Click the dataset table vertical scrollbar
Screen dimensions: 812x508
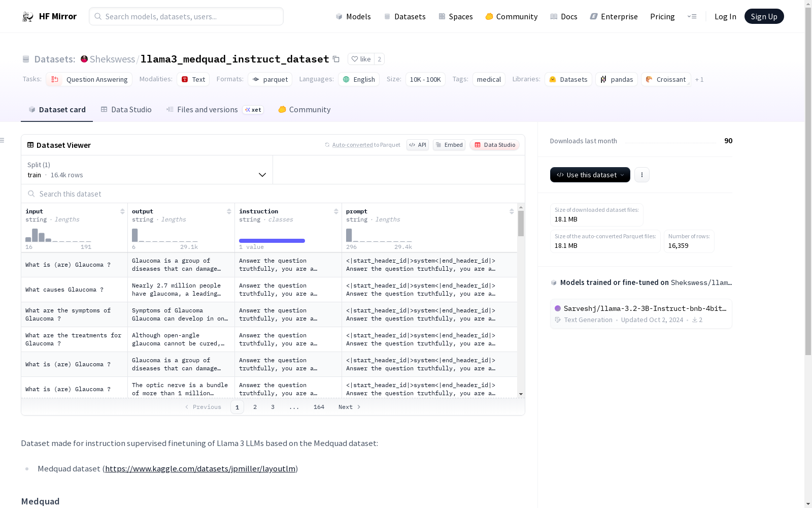click(x=521, y=224)
